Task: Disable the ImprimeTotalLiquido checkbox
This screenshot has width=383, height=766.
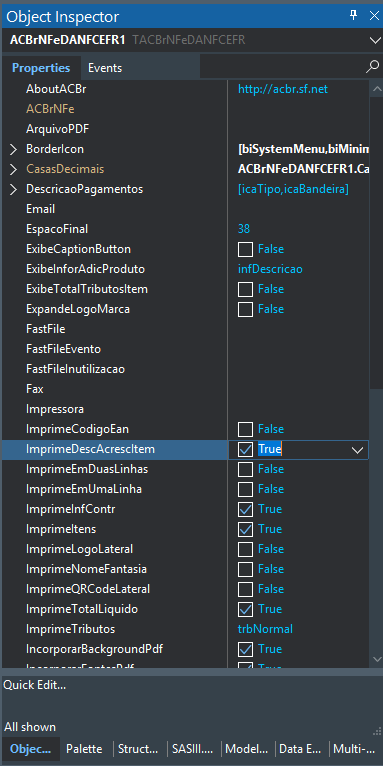Action: (245, 610)
